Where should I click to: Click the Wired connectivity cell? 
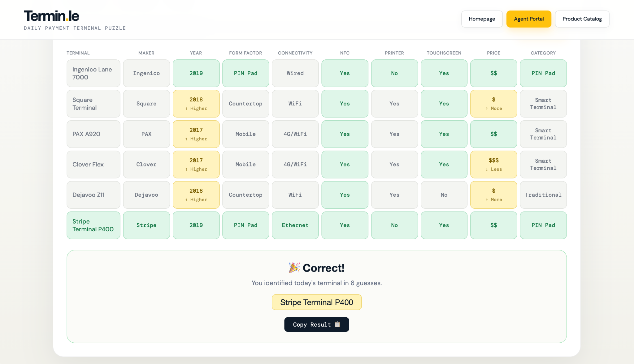295,73
